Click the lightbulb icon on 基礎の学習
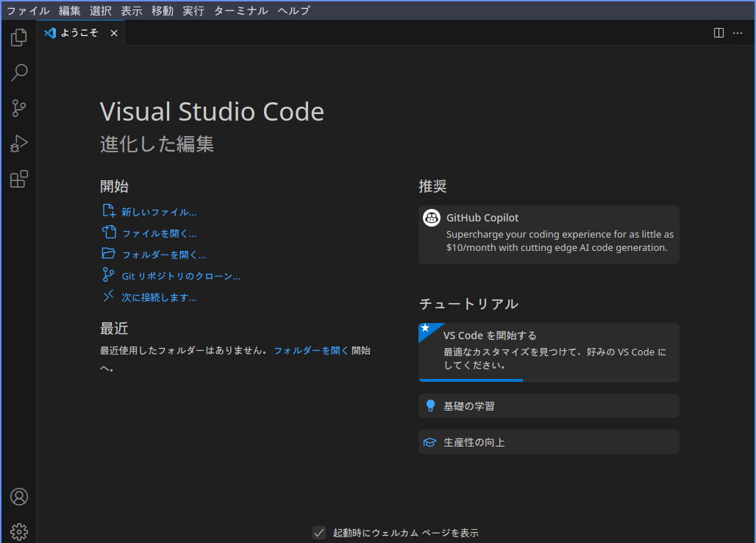This screenshot has width=756, height=543. (430, 405)
